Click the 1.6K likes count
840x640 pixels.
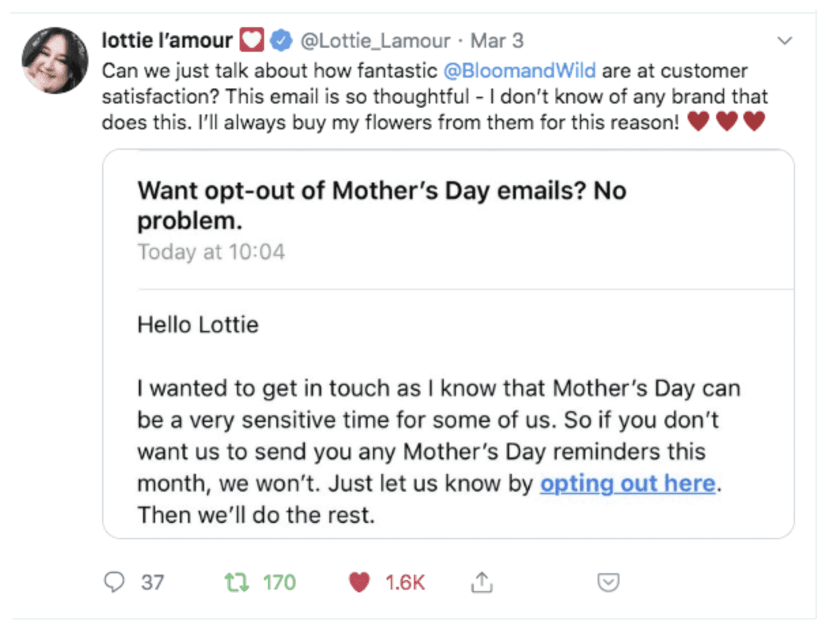click(405, 582)
